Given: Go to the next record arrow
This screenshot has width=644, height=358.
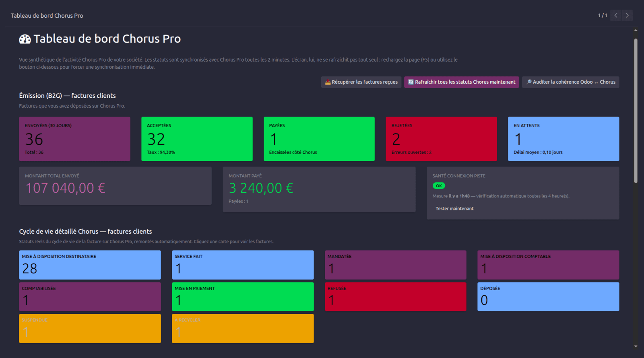Looking at the screenshot, I should 627,15.
